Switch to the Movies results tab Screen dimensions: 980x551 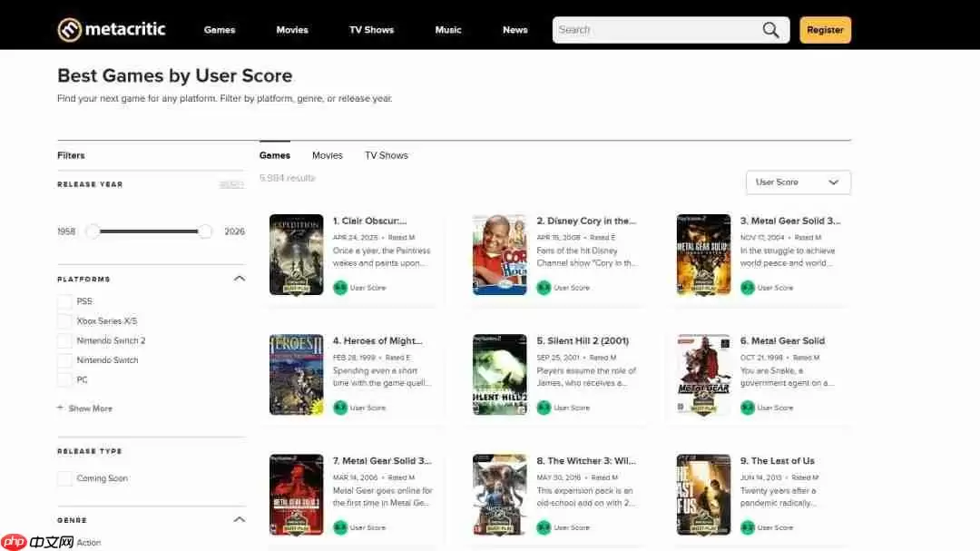coord(328,155)
